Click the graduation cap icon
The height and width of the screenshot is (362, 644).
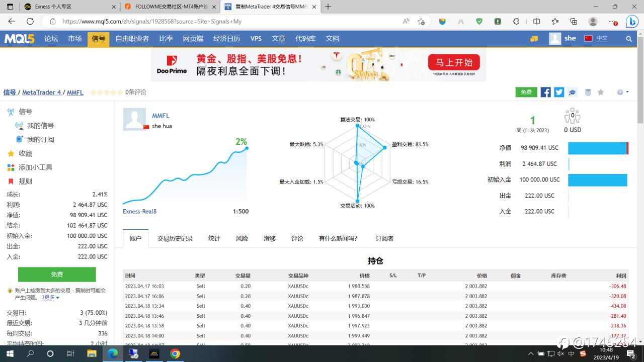(573, 92)
